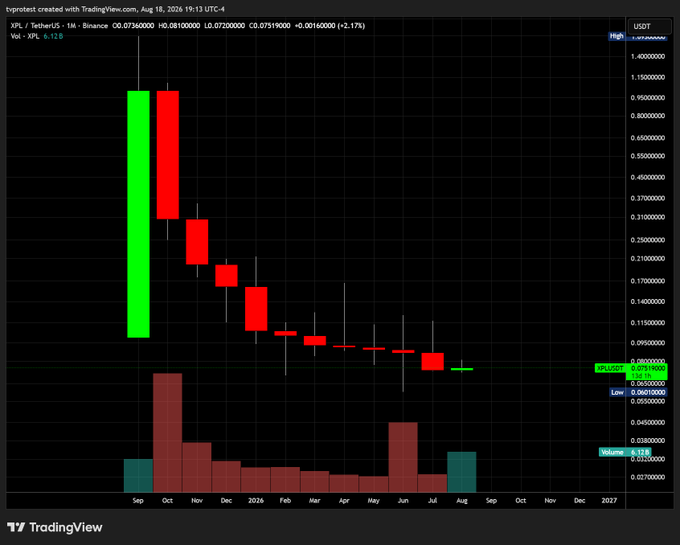The image size is (680, 545).
Task: Click 0.14000000 on the price scale
Action: (647, 301)
